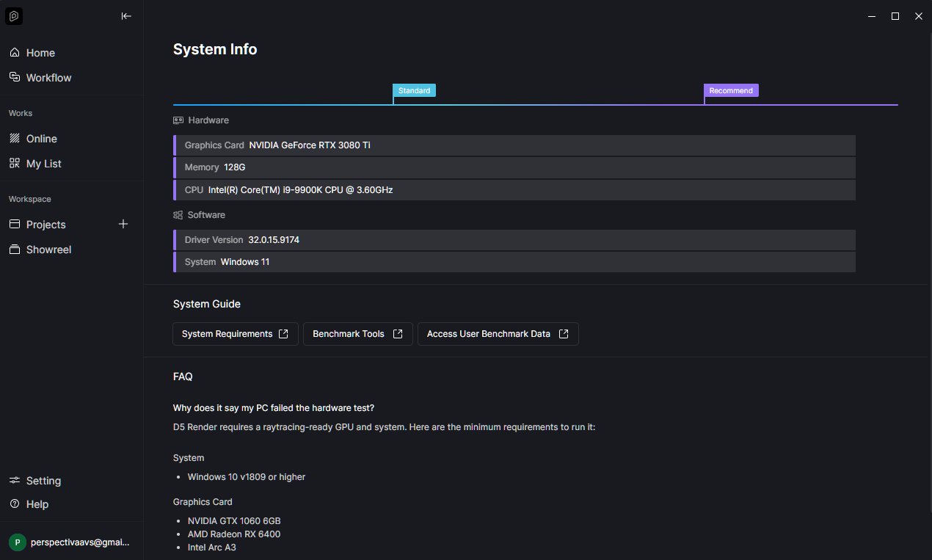This screenshot has height=560, width=932.
Task: Click the Home house icon
Action: [x=15, y=53]
